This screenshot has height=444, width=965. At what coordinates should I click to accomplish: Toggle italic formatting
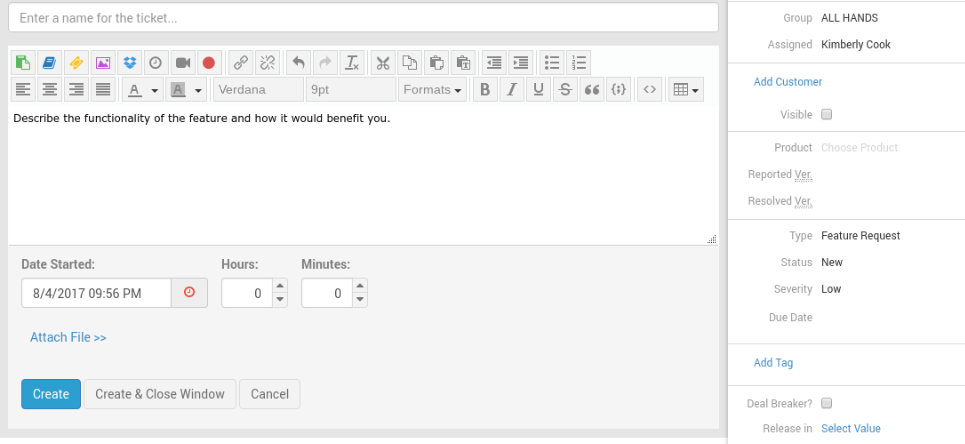(x=511, y=90)
